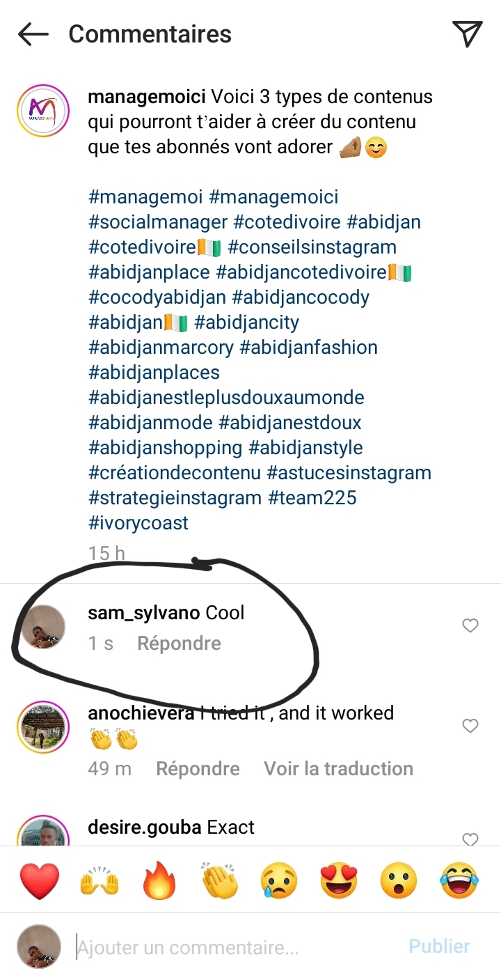This screenshot has width=501, height=980.
Task: Tap the back arrow icon
Action: coord(33,34)
